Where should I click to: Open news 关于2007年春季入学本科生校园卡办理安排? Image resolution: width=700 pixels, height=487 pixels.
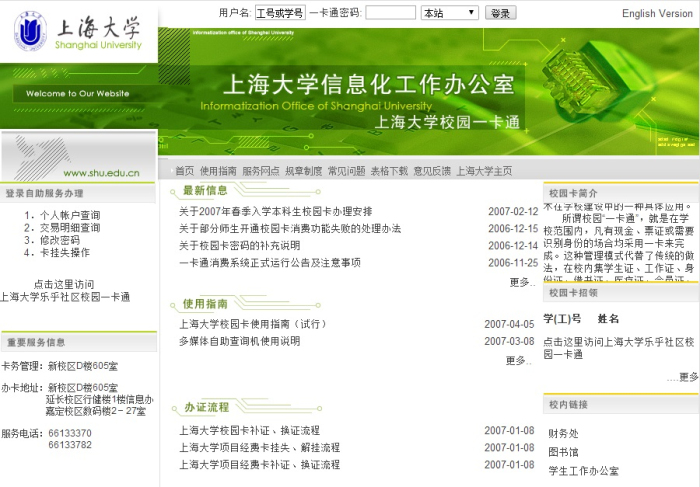coord(275,212)
